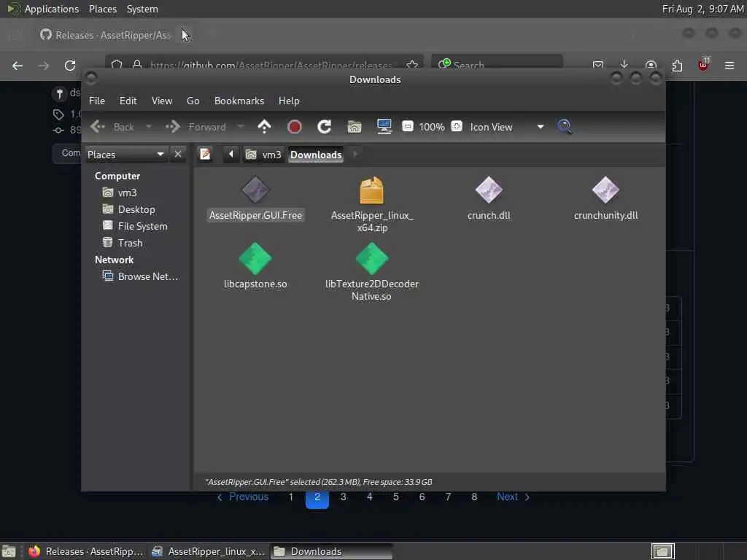Viewport: 747px width, 560px height.
Task: Toggle the location text entry edit icon
Action: [x=205, y=155]
